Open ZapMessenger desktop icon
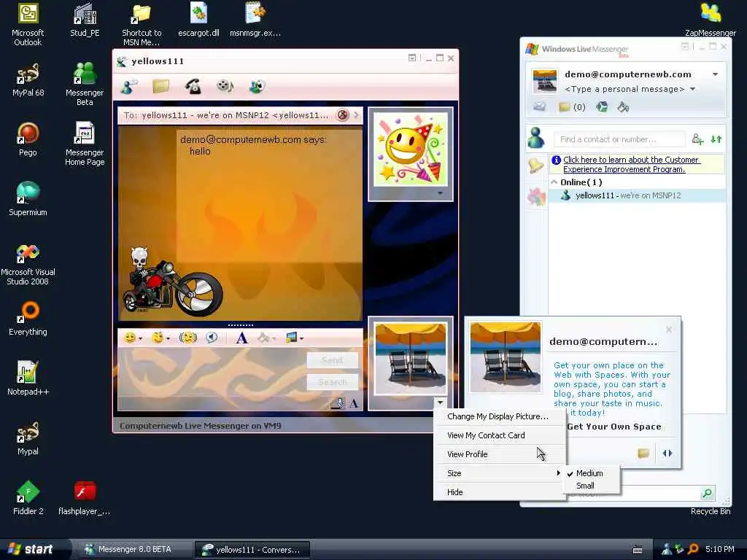 point(710,20)
